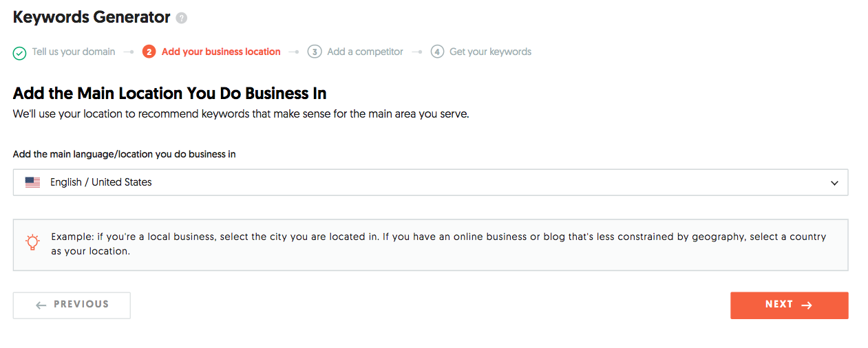Expand the location dropdown chevron
The height and width of the screenshot is (348, 868).
point(834,183)
